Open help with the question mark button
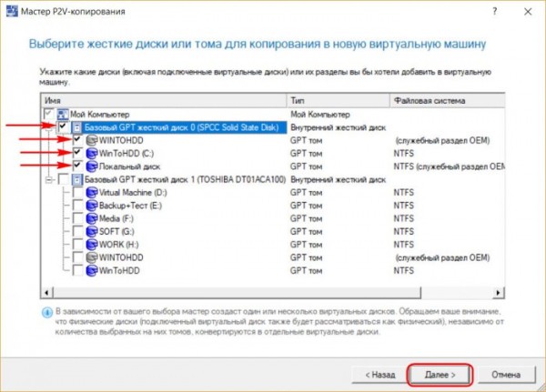The image size is (546, 392). coord(494,12)
